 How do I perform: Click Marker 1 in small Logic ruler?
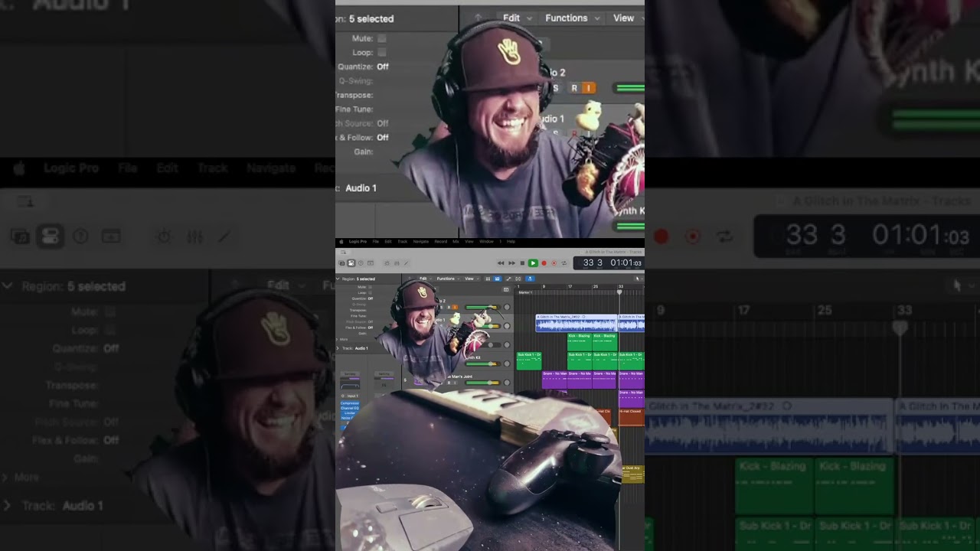[525, 292]
